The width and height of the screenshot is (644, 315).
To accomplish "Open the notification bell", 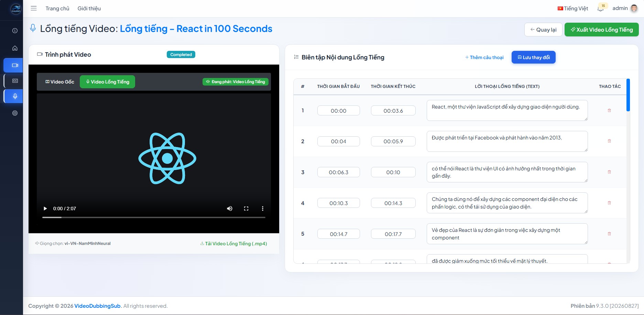I will [601, 8].
